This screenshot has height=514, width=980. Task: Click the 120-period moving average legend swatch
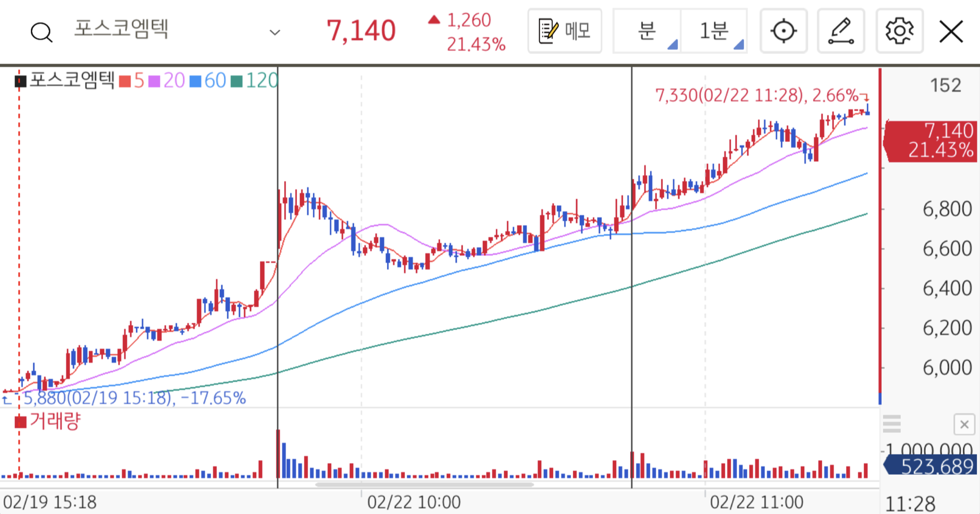pyautogui.click(x=236, y=81)
